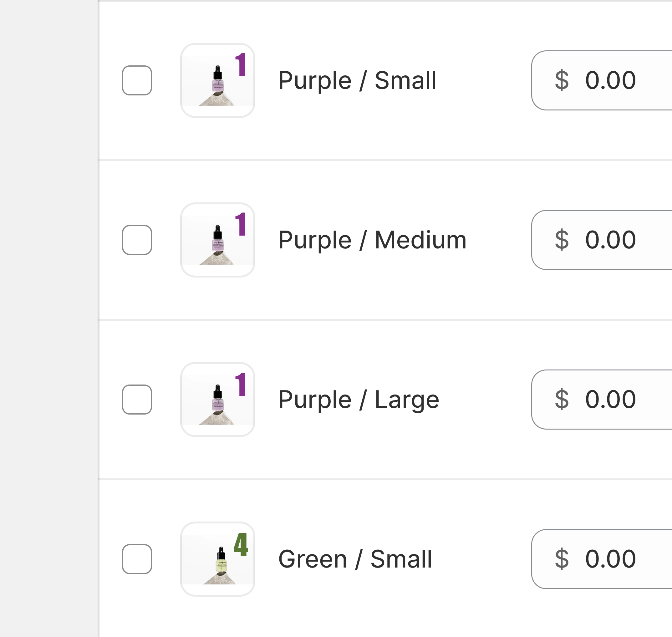
Task: Click the dollar sign in Purple / Medium price
Action: click(562, 240)
